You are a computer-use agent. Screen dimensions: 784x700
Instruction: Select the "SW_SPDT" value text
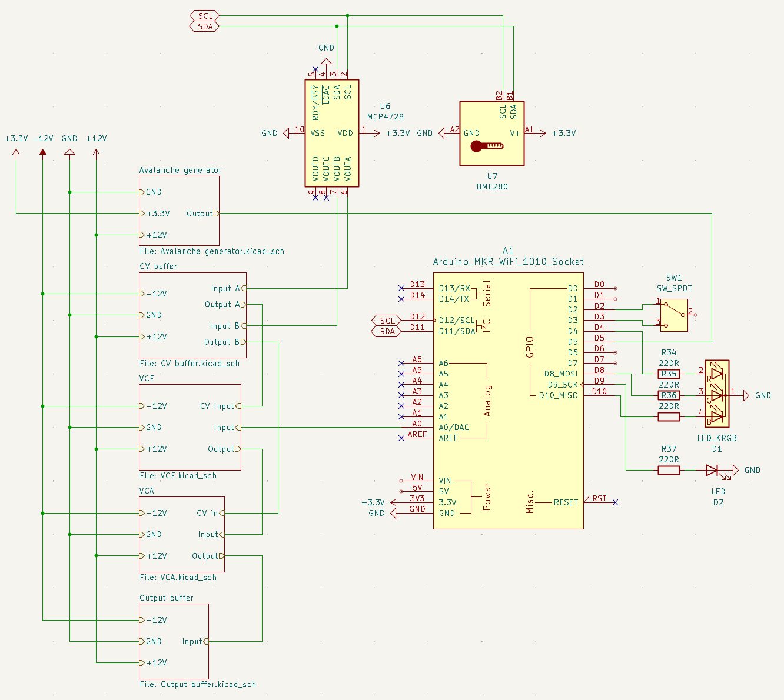click(x=675, y=288)
